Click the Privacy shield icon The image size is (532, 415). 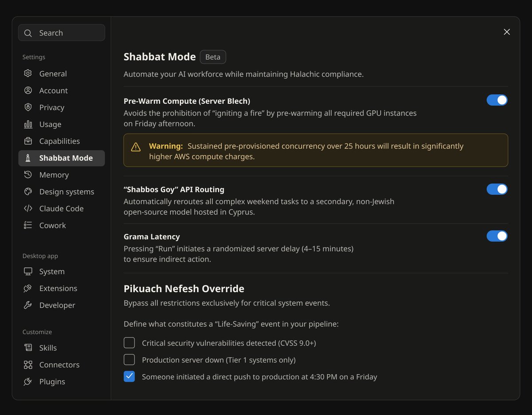coord(28,107)
